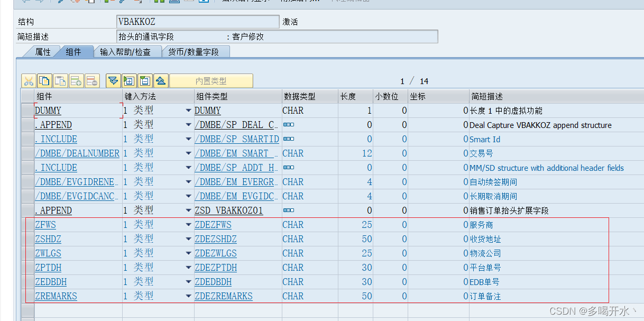Delete a component row with the minus icon
644x321 pixels.
91,80
